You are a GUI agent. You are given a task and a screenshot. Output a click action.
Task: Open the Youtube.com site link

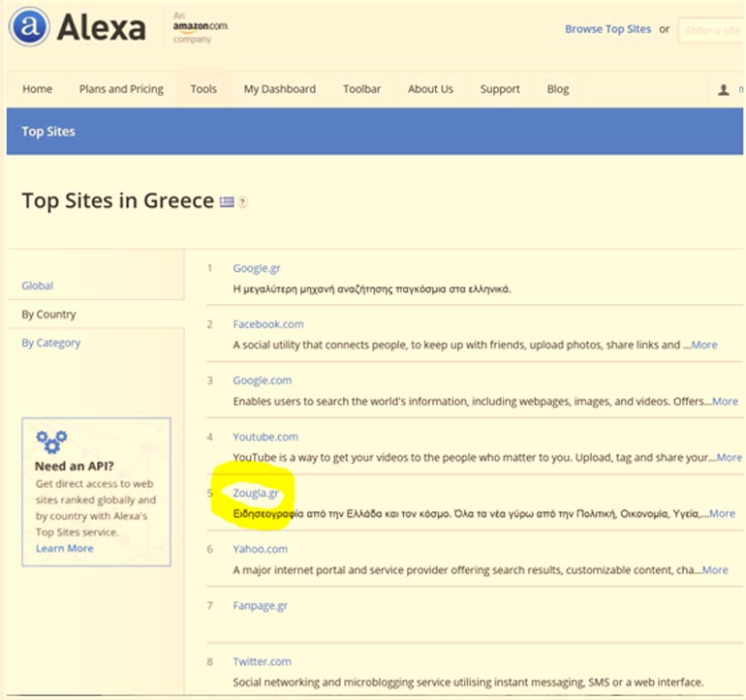(265, 437)
